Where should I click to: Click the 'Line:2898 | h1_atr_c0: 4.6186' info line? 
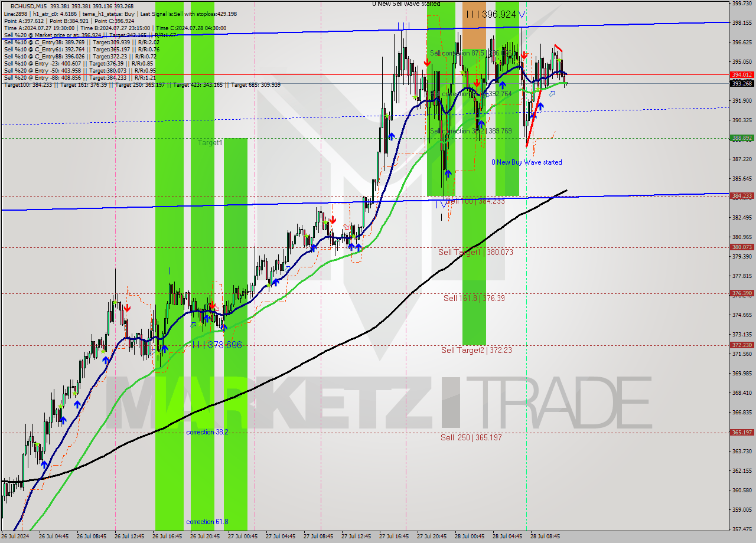point(120,14)
